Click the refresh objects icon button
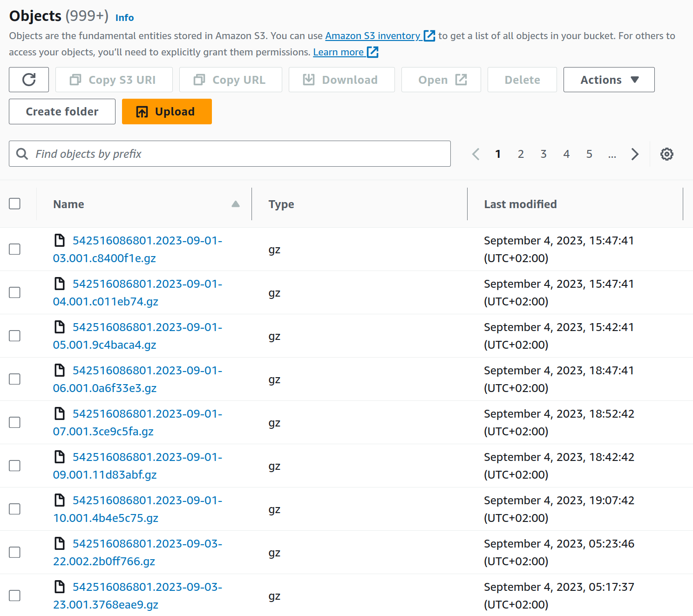 tap(29, 80)
